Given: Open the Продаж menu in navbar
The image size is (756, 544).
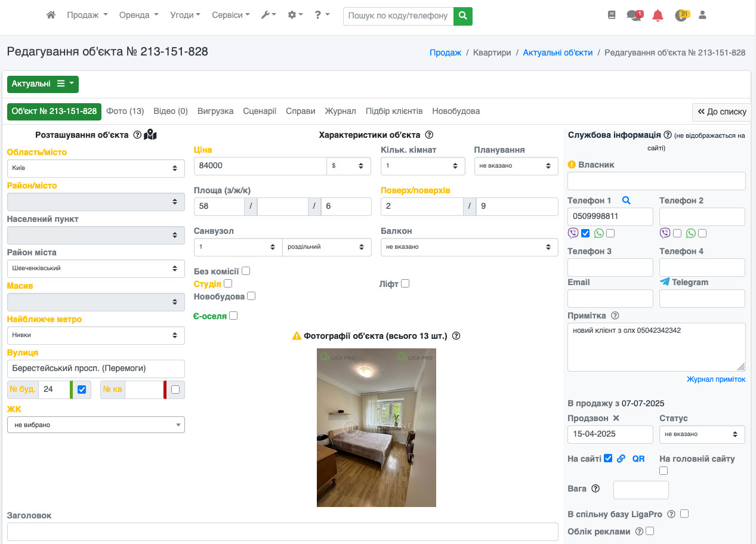Looking at the screenshot, I should (x=87, y=16).
